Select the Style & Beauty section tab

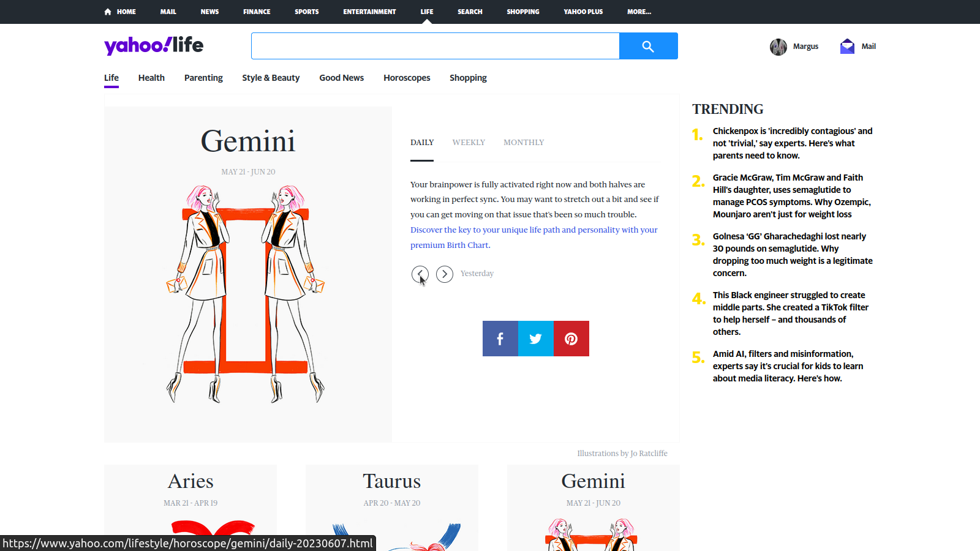click(271, 78)
